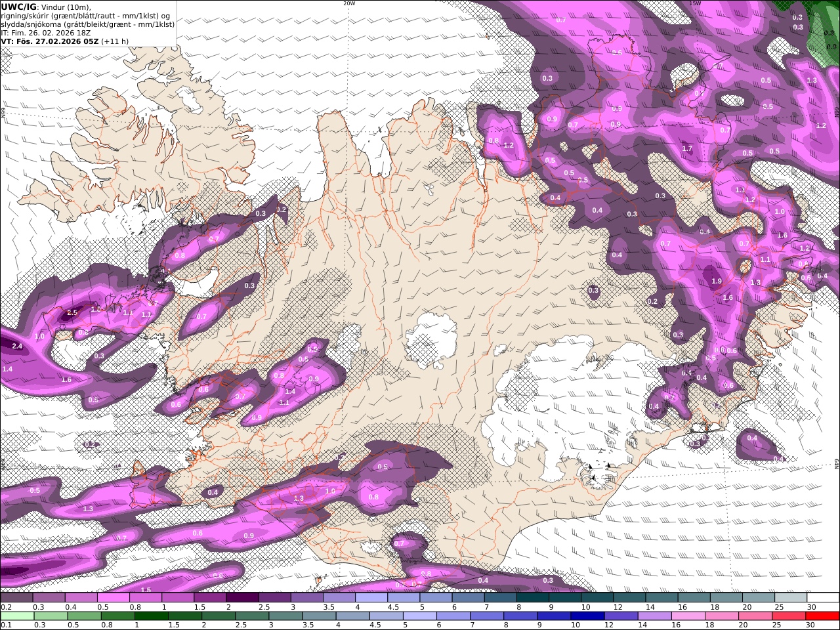Click the 20W longitude label at top

(x=349, y=3)
